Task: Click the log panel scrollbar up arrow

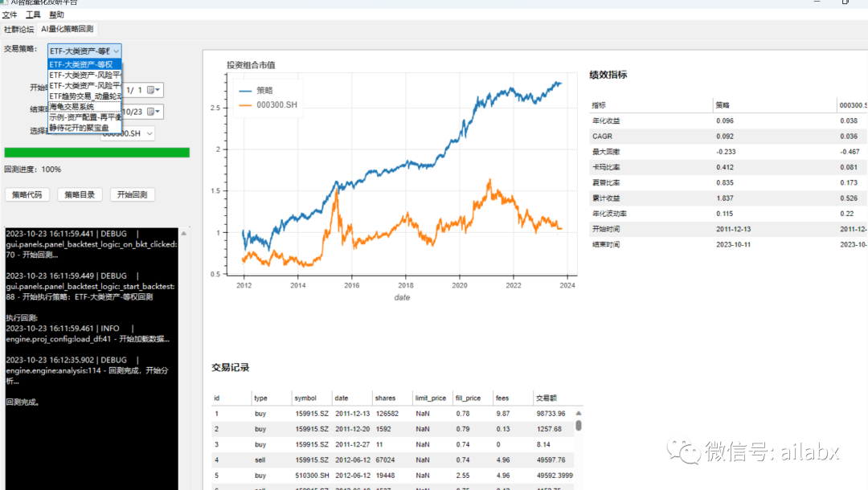Action: [x=184, y=234]
